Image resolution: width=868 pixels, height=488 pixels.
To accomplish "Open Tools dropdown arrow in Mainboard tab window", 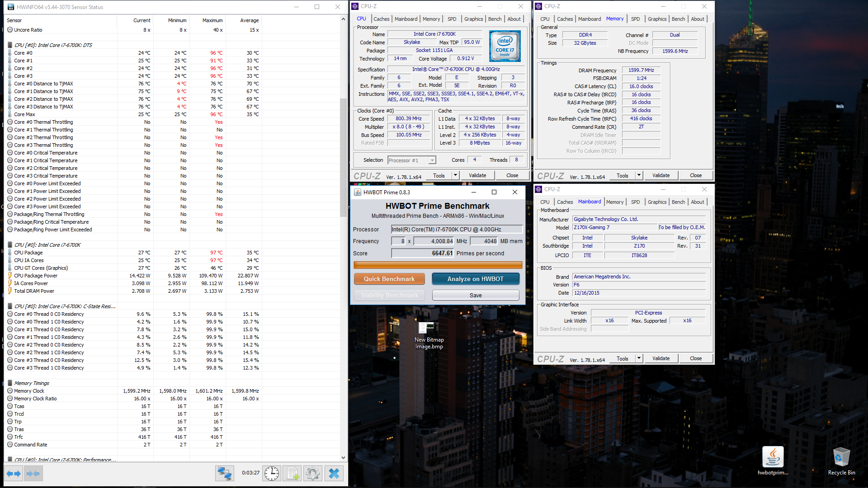I will (639, 358).
